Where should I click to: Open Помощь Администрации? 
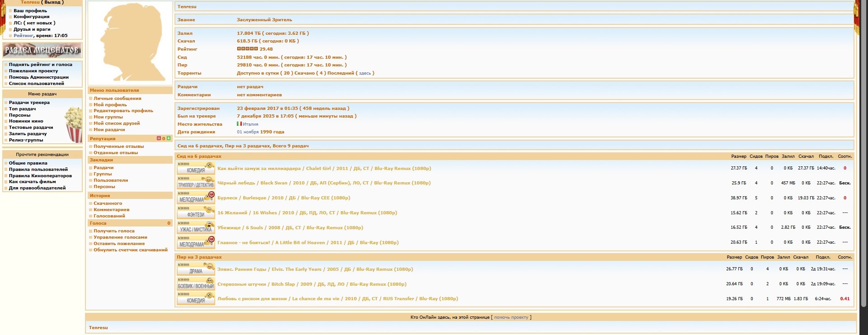coord(39,77)
